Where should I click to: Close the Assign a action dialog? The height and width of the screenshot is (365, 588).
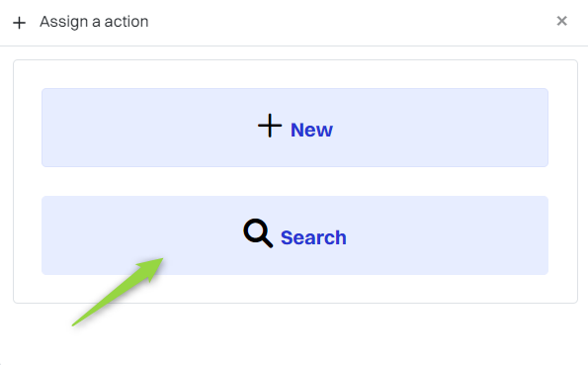point(561,21)
